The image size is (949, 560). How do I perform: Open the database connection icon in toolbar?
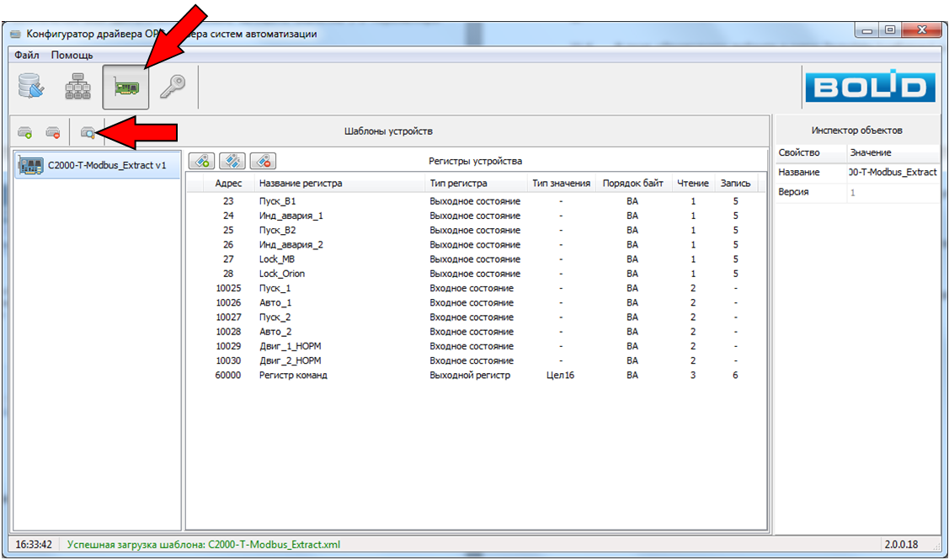(x=31, y=87)
